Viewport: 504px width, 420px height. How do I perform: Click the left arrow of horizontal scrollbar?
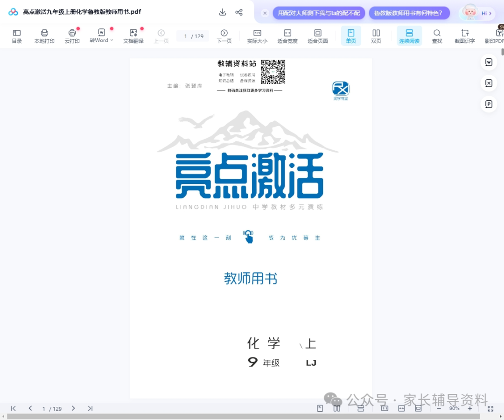(x=3, y=416)
